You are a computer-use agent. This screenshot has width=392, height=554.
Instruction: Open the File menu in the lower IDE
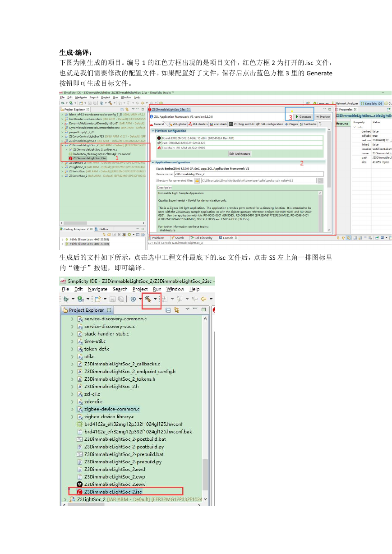tap(65, 289)
